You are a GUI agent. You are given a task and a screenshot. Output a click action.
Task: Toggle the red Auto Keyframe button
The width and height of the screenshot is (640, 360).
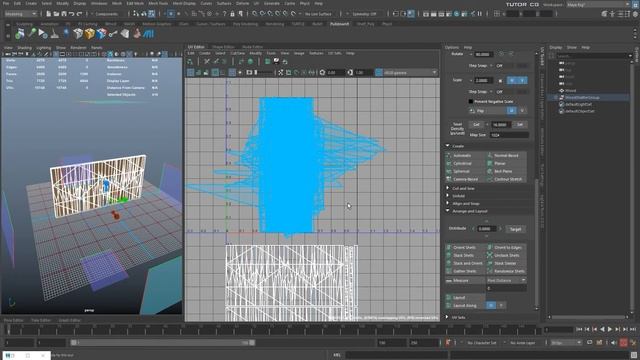click(x=623, y=342)
